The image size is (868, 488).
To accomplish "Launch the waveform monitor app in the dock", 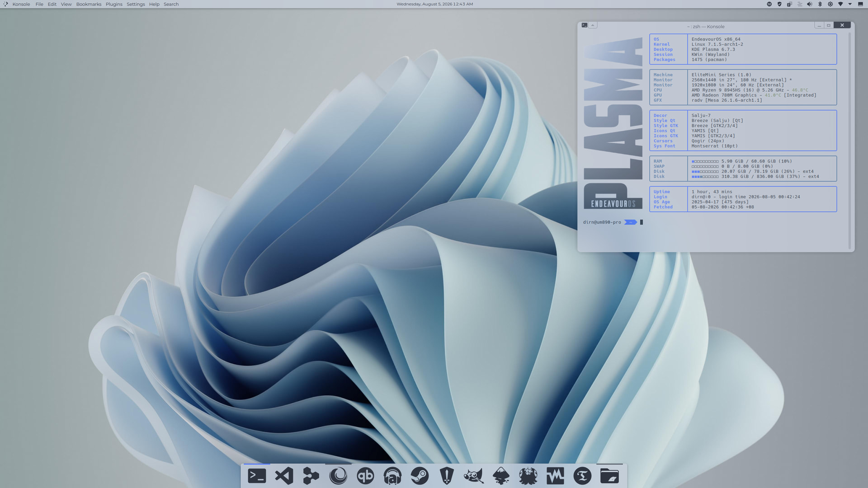I will (x=555, y=476).
